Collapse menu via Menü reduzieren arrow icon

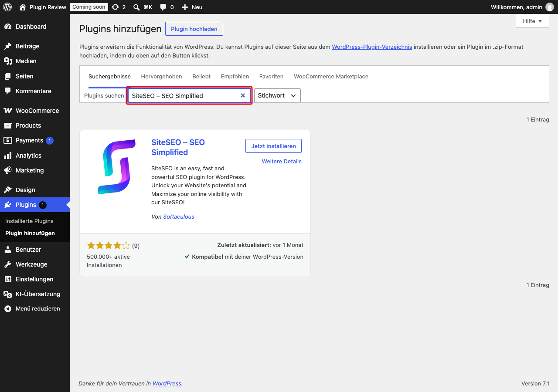pyautogui.click(x=8, y=308)
